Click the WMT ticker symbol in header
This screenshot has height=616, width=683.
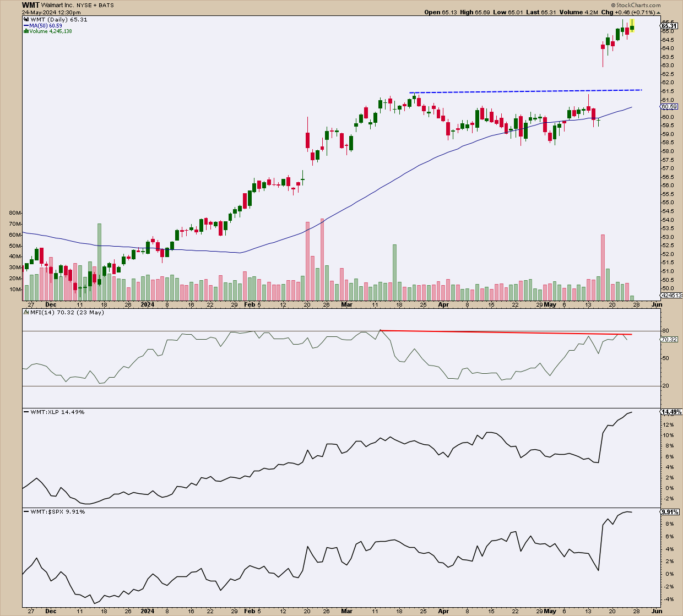pos(30,5)
